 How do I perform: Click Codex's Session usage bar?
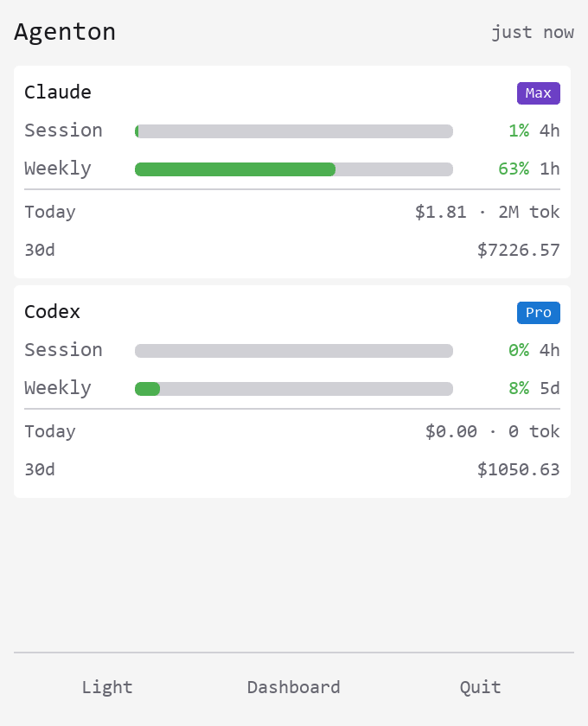tap(294, 351)
